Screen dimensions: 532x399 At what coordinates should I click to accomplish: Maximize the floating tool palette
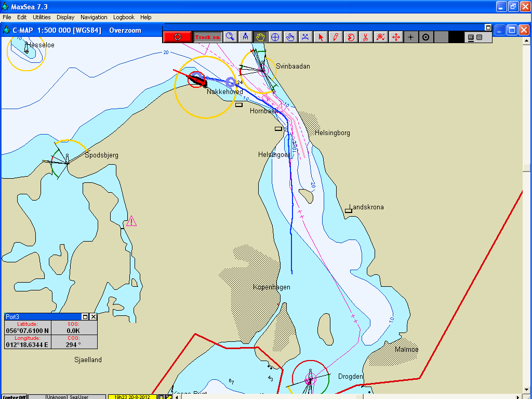point(488,28)
